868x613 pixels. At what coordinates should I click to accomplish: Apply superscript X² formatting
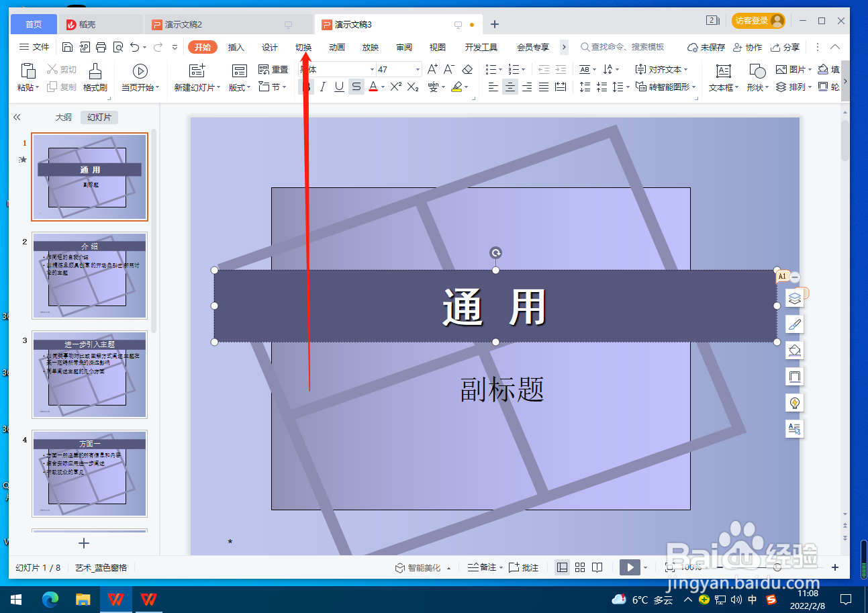point(396,87)
